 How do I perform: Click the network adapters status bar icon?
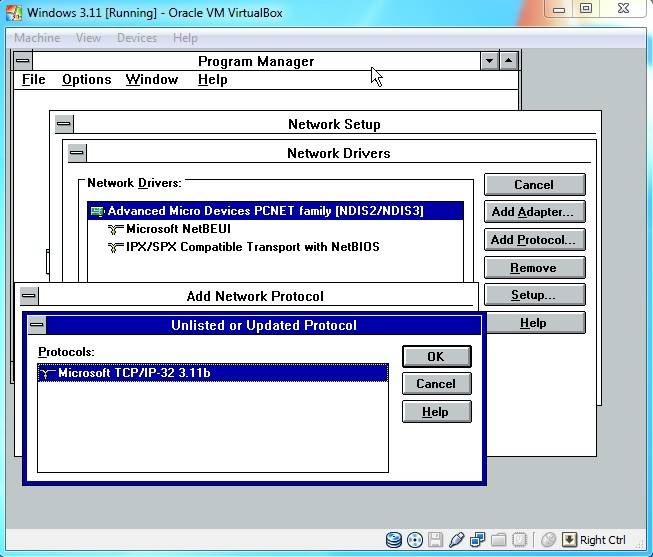[x=478, y=541]
